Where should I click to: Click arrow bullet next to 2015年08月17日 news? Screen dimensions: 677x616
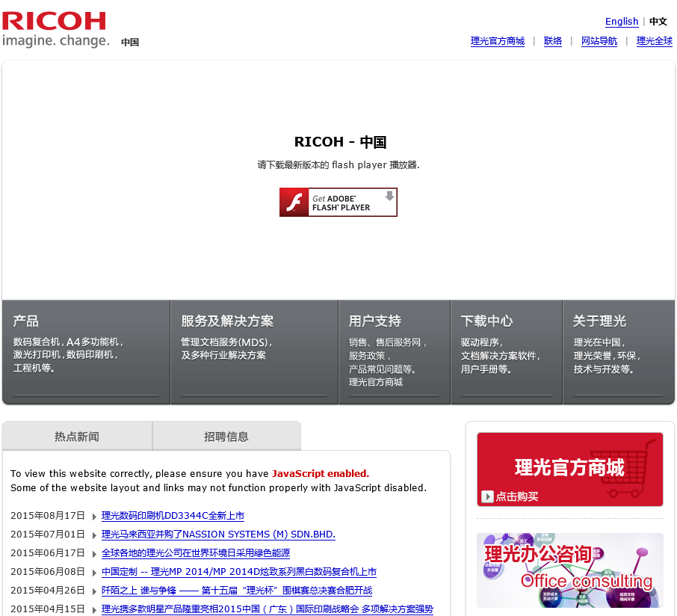pos(94,517)
